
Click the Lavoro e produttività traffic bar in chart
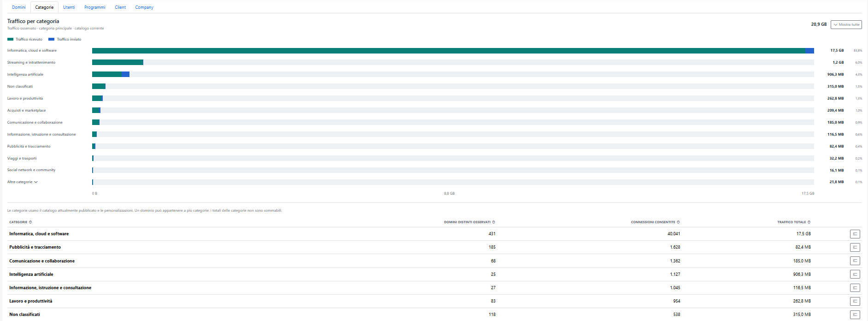tap(97, 98)
